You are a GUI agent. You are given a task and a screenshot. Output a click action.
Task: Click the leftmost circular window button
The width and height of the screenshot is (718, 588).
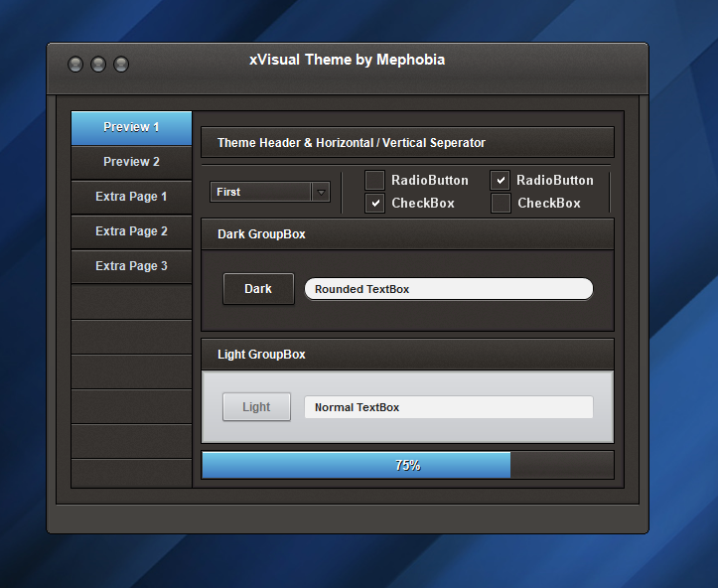pos(75,65)
